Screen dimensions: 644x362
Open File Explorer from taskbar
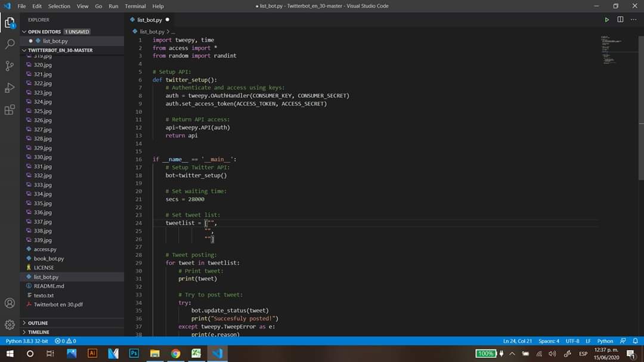click(155, 354)
